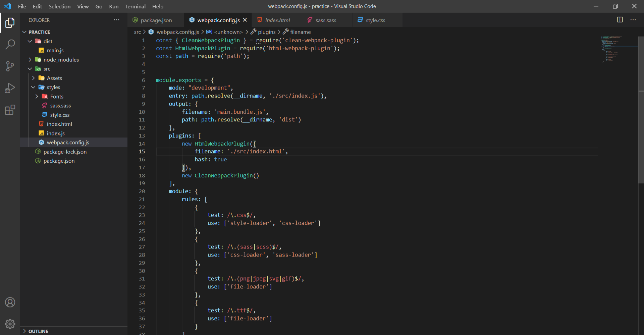
Task: Open the View menu
Action: [83, 6]
